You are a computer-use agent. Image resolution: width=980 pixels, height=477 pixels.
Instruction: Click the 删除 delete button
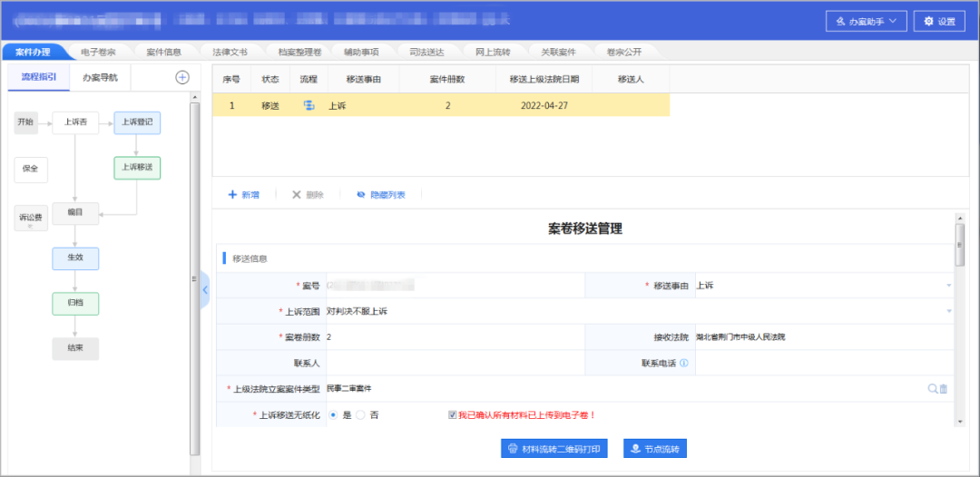[308, 195]
